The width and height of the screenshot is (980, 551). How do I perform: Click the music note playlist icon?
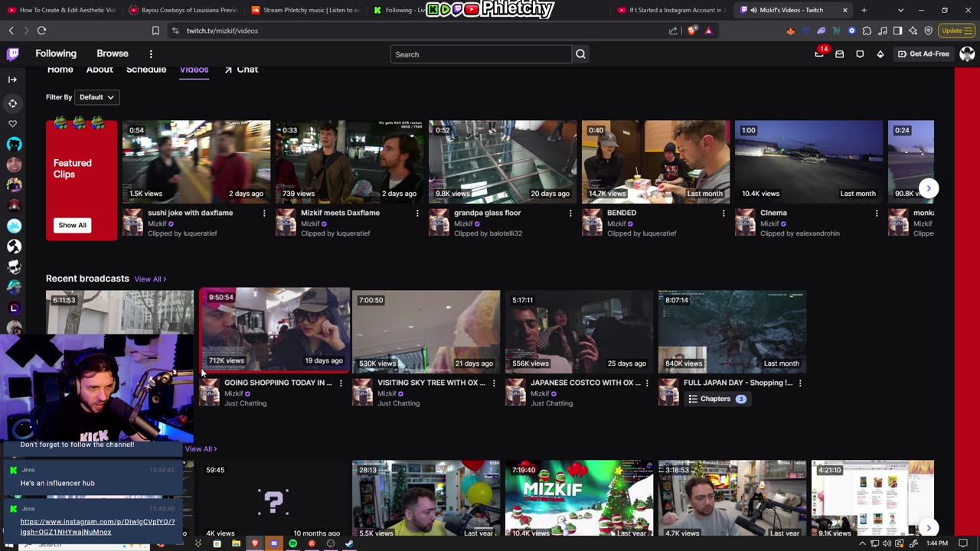coord(883,31)
